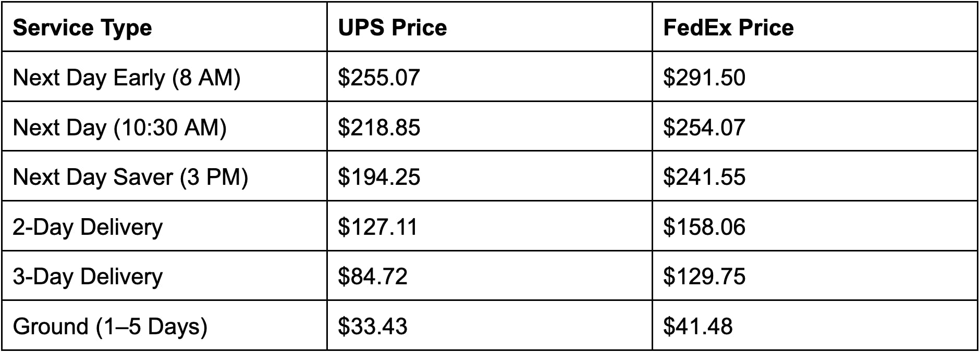The image size is (980, 353).
Task: Select the $33.43 UPS Ground price
Action: point(489,325)
